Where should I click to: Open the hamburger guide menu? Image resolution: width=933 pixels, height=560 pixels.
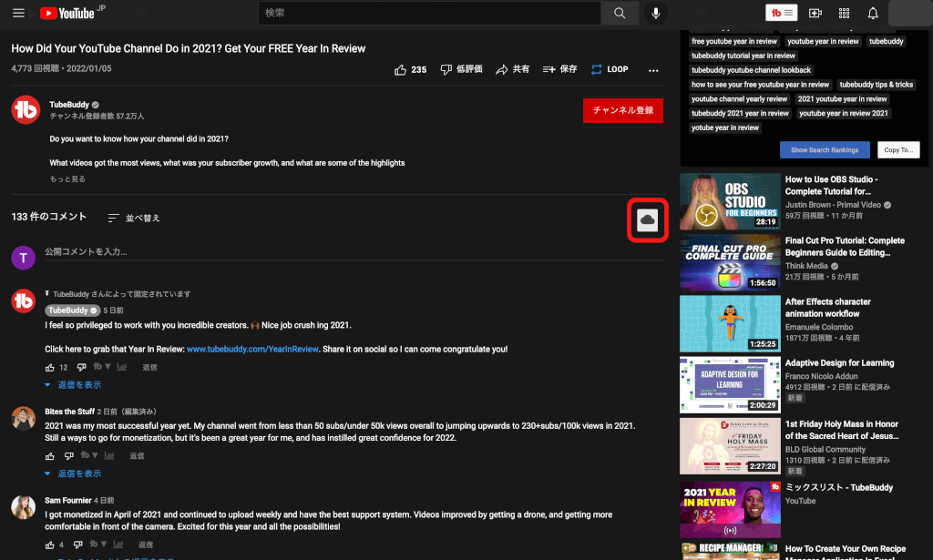coord(18,13)
